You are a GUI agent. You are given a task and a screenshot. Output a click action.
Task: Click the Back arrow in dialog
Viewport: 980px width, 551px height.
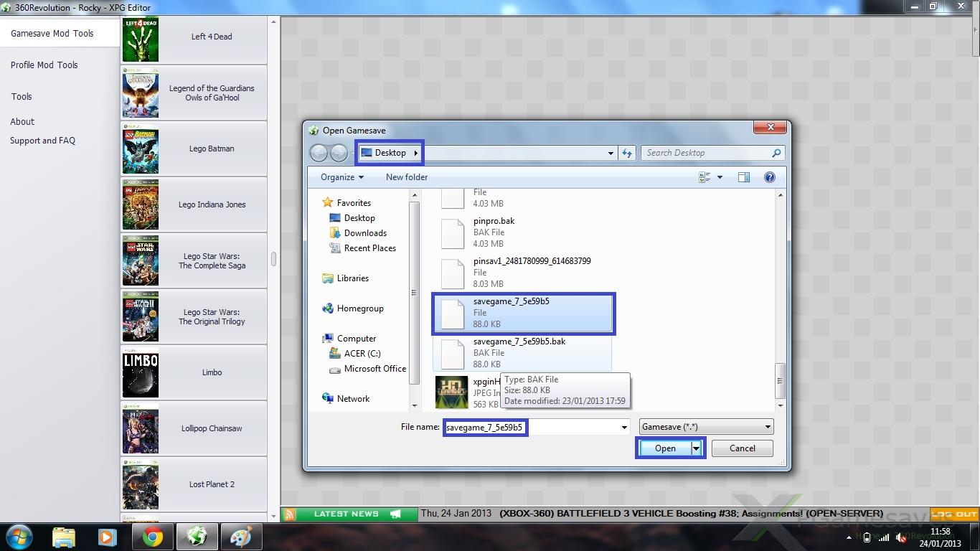point(319,153)
